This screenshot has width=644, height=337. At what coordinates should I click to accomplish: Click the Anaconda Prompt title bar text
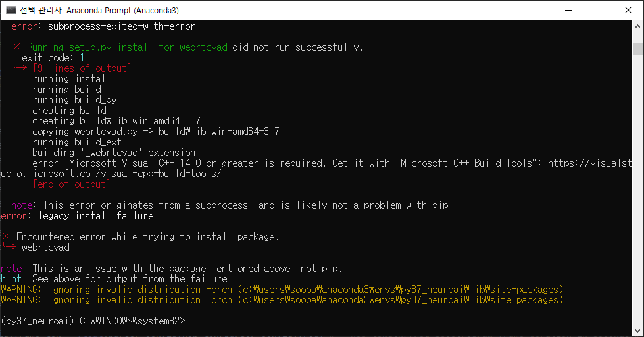[x=99, y=11]
